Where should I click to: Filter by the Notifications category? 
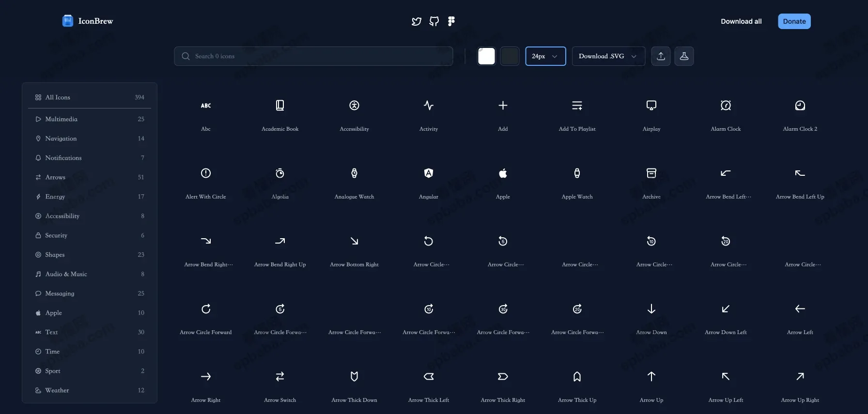click(x=90, y=158)
